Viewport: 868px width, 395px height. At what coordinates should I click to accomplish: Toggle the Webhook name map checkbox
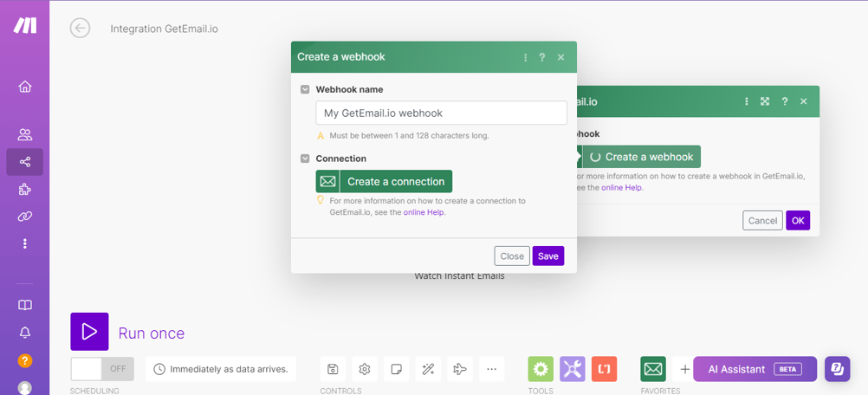click(x=305, y=89)
